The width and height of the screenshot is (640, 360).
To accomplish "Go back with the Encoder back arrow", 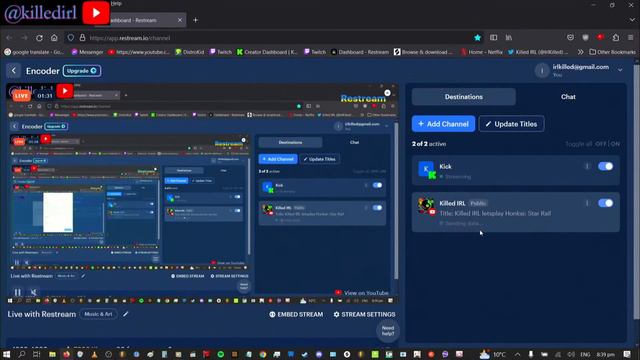I will pos(13,71).
